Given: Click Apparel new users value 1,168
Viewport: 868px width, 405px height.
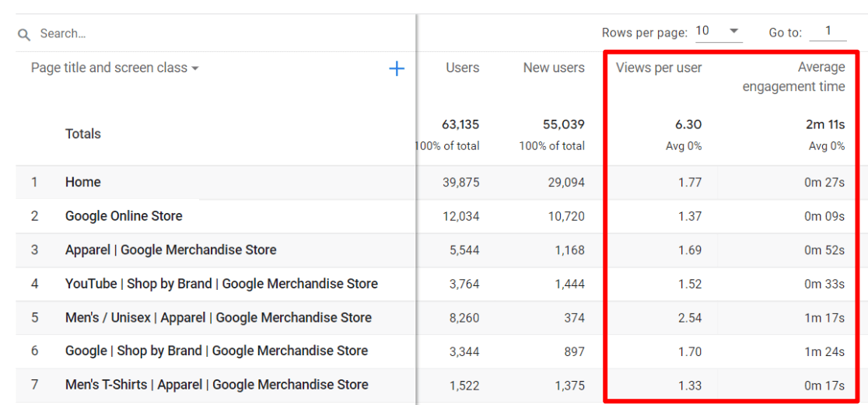Looking at the screenshot, I should [x=570, y=250].
